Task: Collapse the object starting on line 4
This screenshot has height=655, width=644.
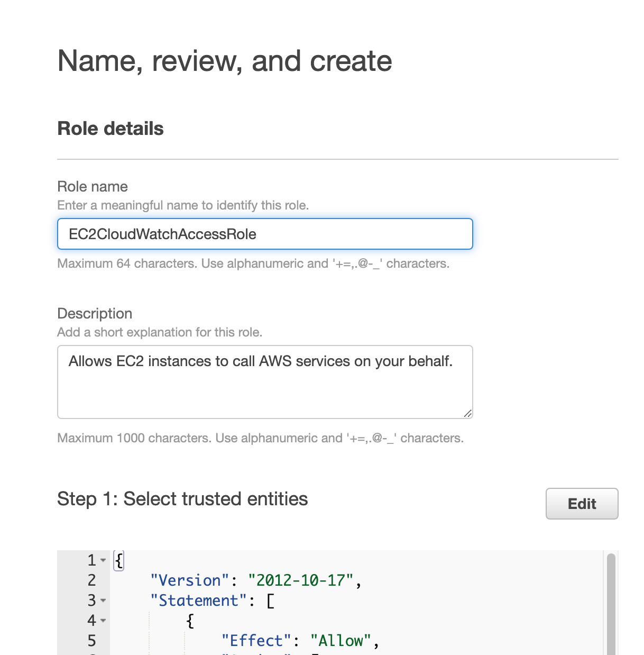Action: click(x=103, y=621)
